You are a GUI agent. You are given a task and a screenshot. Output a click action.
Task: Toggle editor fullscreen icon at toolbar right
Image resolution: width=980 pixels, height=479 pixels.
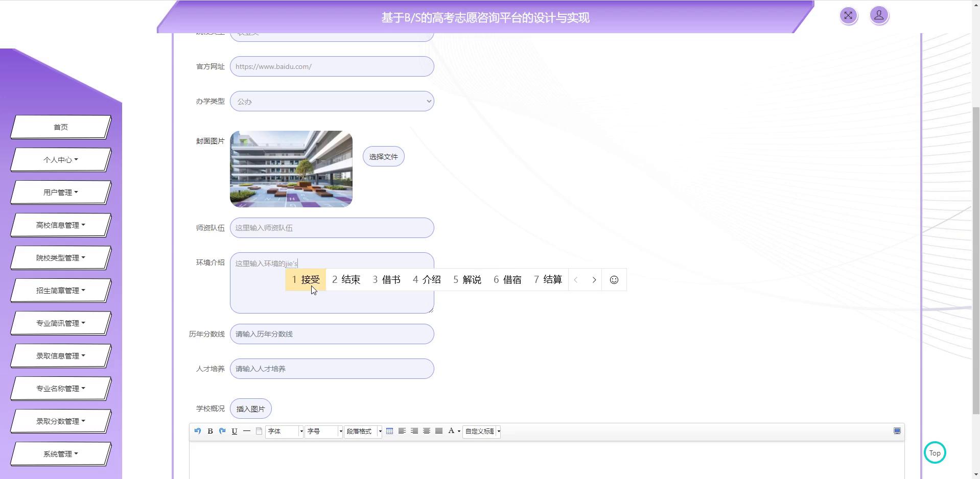point(897,431)
